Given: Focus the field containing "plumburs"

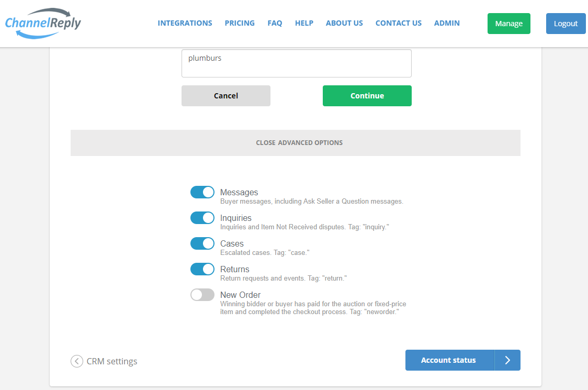Looking at the screenshot, I should 296,63.
